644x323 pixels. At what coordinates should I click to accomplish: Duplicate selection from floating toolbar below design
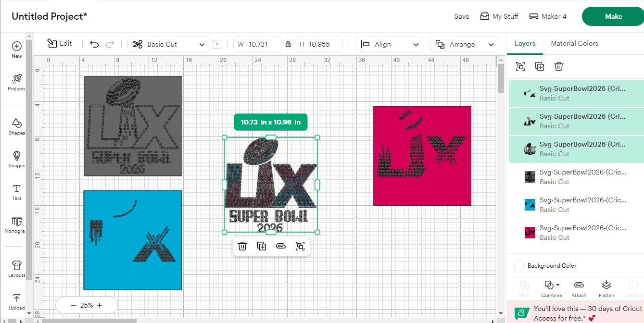point(262,246)
